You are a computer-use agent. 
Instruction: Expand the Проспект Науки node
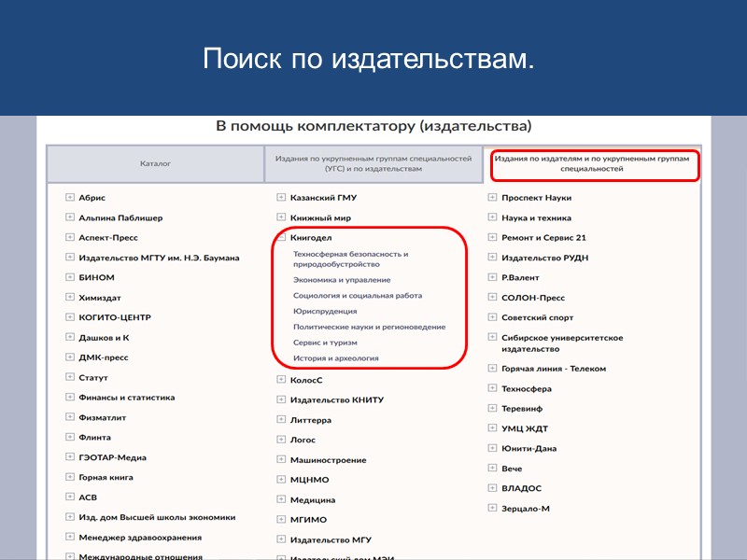(x=492, y=197)
